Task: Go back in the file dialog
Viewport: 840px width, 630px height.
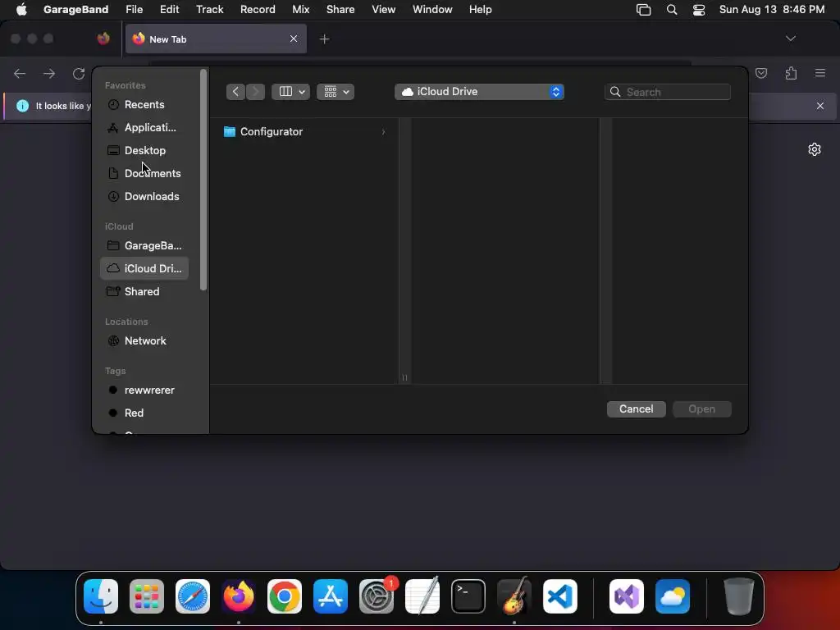Action: click(235, 92)
